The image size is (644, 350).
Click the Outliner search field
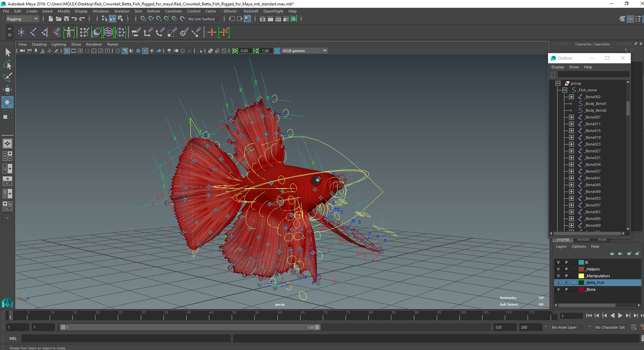point(594,74)
